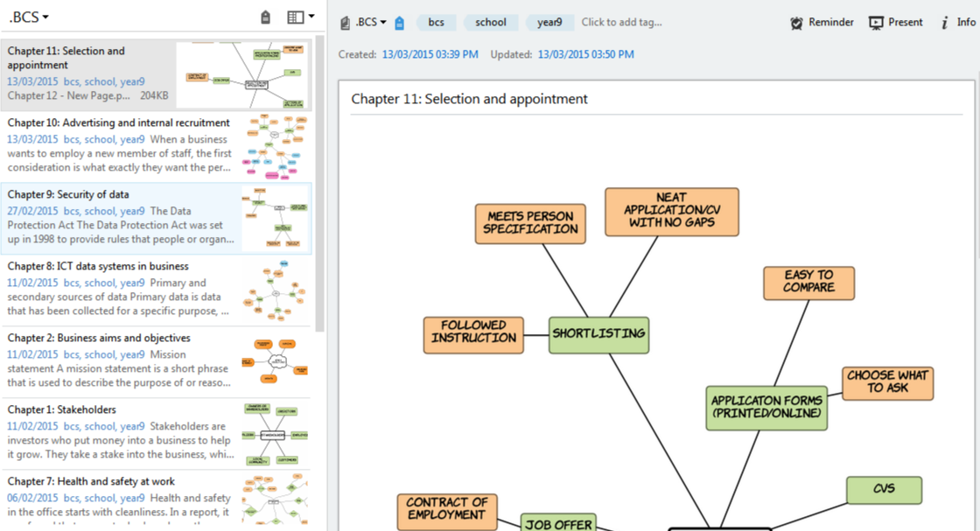
Task: Open the Chapter 11: Selection and appointment note in the list
Action: [157, 75]
